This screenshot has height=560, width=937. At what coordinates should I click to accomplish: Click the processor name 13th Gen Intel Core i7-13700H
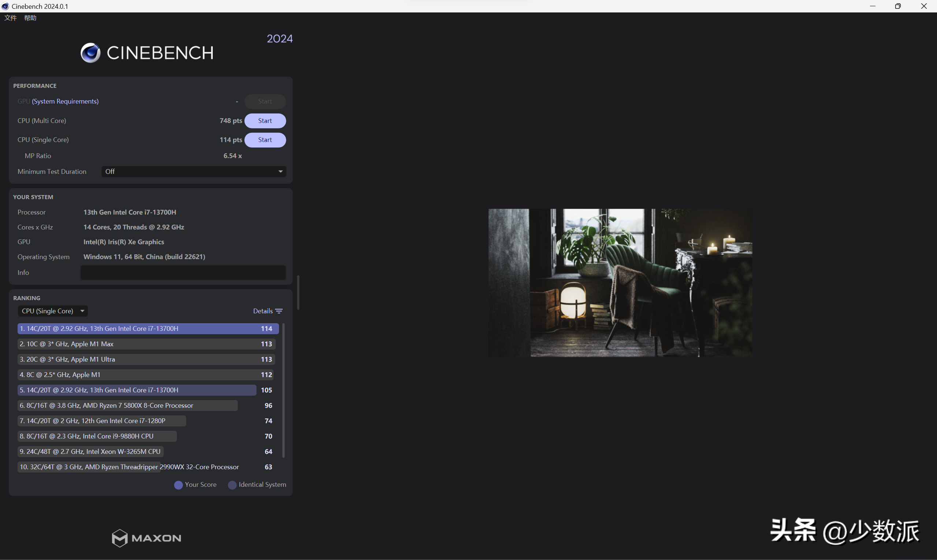[x=130, y=212]
